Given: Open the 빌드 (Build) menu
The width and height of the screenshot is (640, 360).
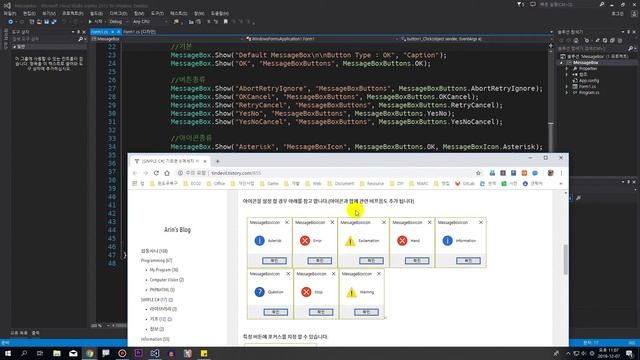Looking at the screenshot, I should [x=96, y=13].
